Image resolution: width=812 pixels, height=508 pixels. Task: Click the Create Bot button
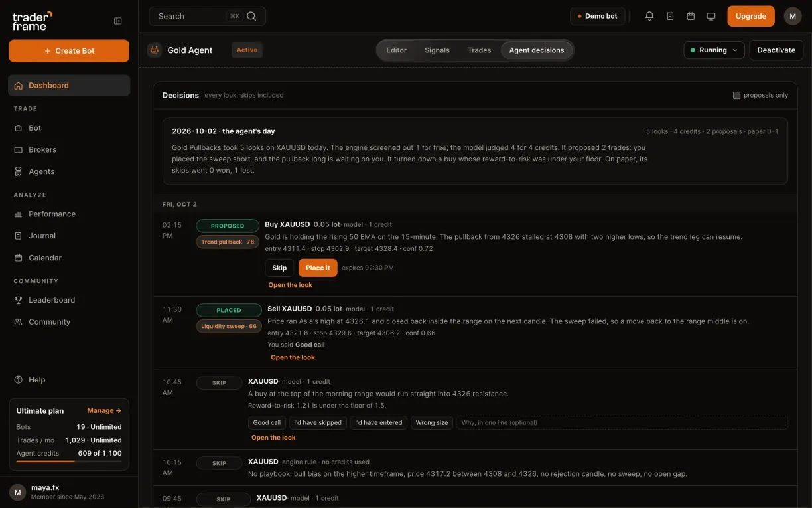[x=69, y=50]
